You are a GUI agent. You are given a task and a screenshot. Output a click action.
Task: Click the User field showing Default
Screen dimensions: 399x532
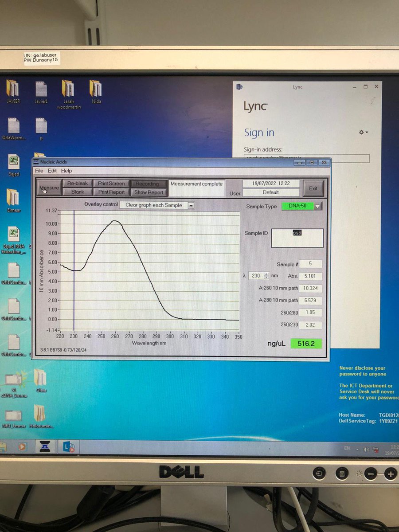[271, 192]
